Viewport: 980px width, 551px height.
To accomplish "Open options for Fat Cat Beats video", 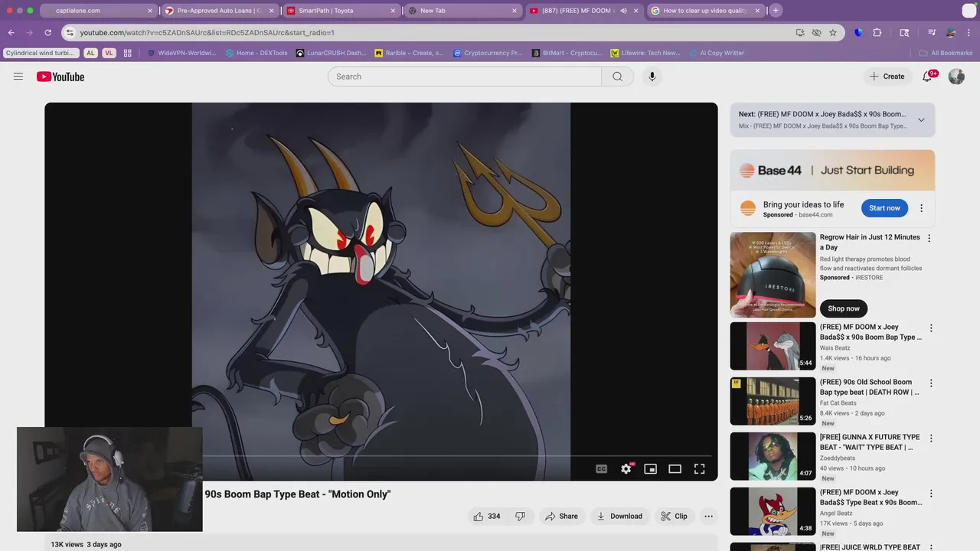I will tap(931, 383).
